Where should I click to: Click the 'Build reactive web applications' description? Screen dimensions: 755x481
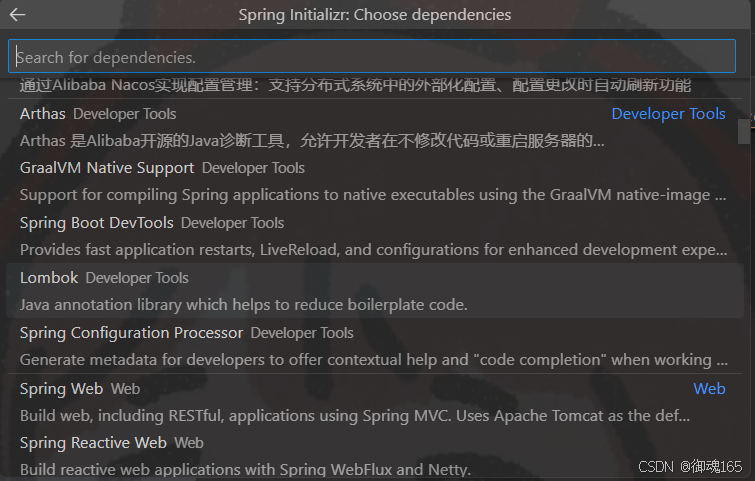coord(245,469)
